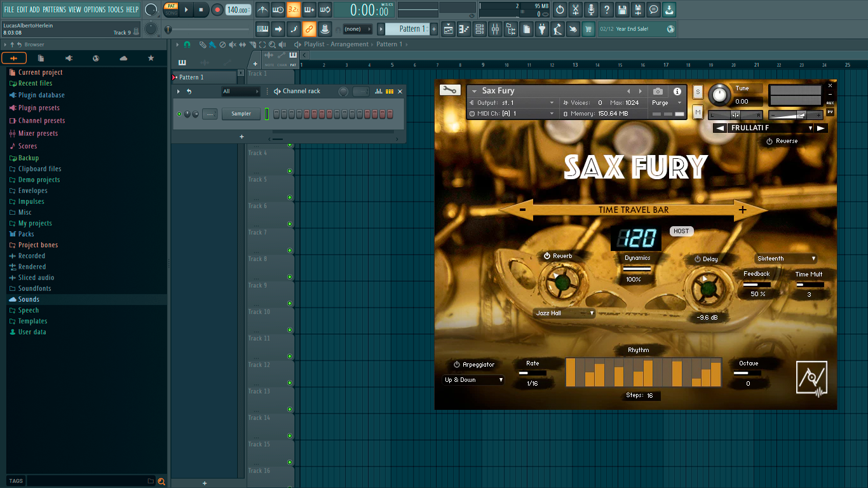
Task: Click the Channel rack graph editor icon
Action: tap(379, 91)
